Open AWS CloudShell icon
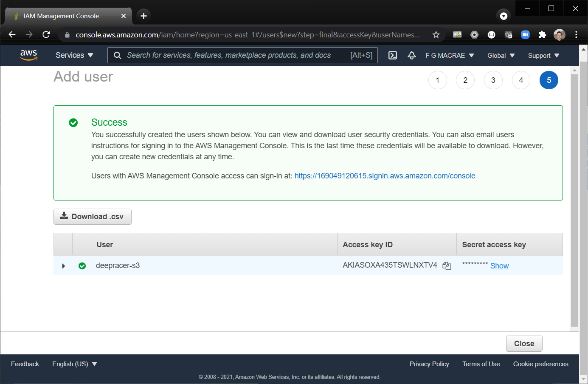The image size is (588, 384). [x=393, y=55]
